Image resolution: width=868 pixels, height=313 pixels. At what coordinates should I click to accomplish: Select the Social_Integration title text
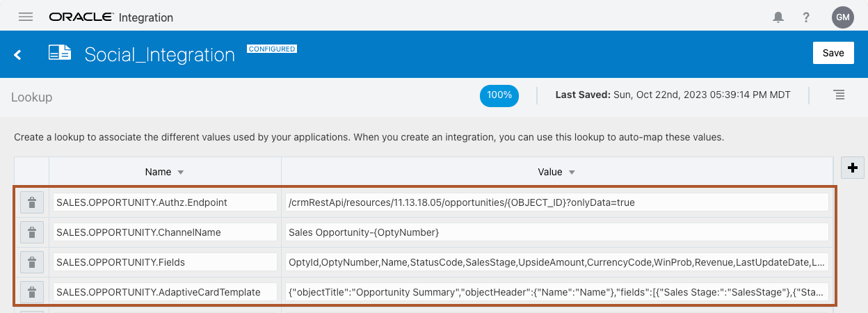(x=159, y=55)
